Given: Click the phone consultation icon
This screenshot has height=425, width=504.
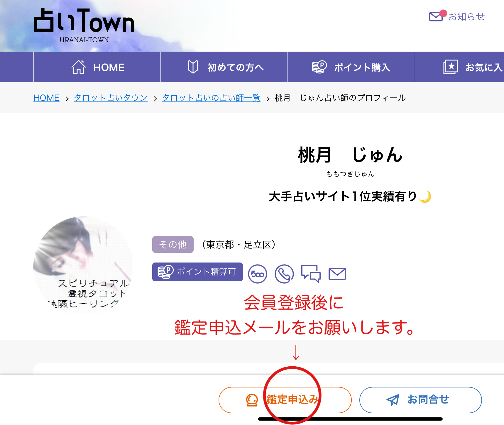Looking at the screenshot, I should [x=284, y=274].
